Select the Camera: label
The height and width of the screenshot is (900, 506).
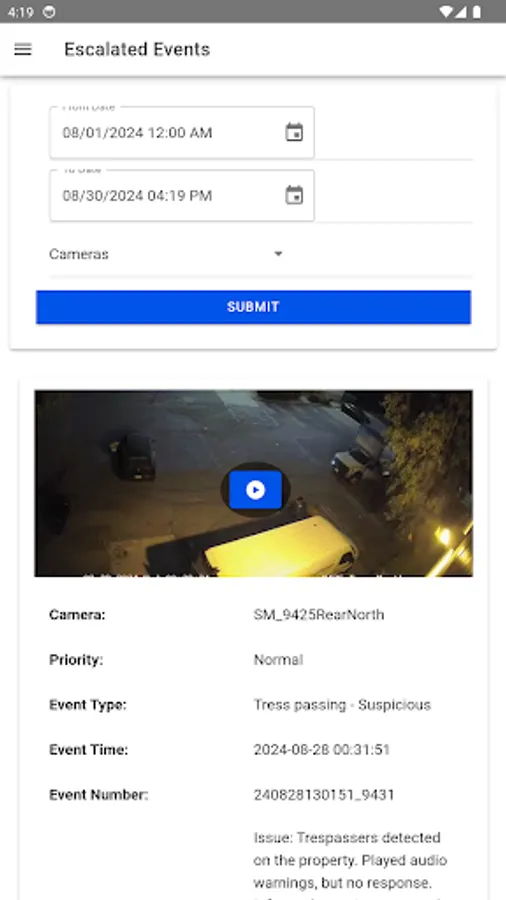coord(77,615)
